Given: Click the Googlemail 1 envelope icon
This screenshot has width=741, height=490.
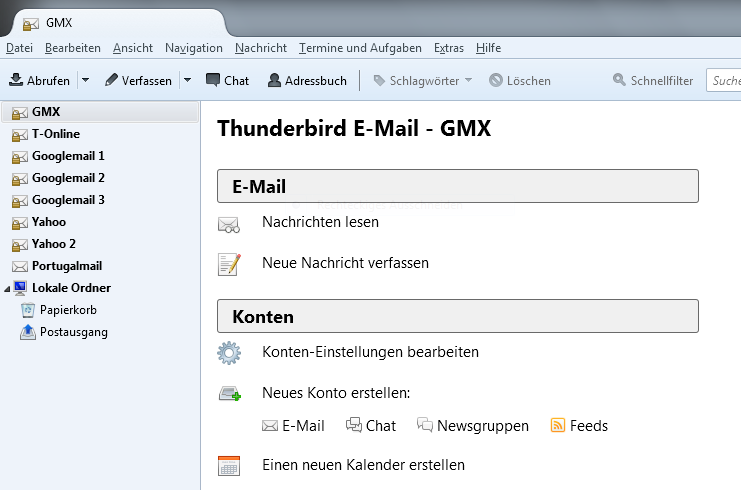Looking at the screenshot, I should pos(20,157).
